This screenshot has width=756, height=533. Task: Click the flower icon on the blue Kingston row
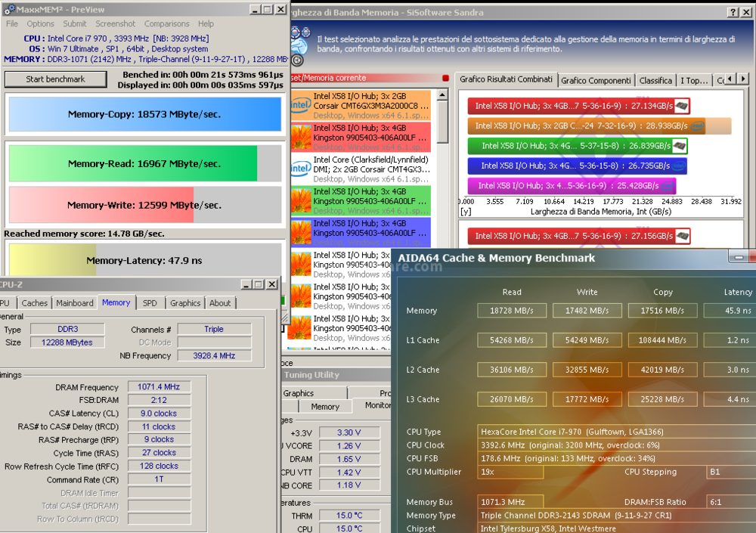tap(301, 233)
